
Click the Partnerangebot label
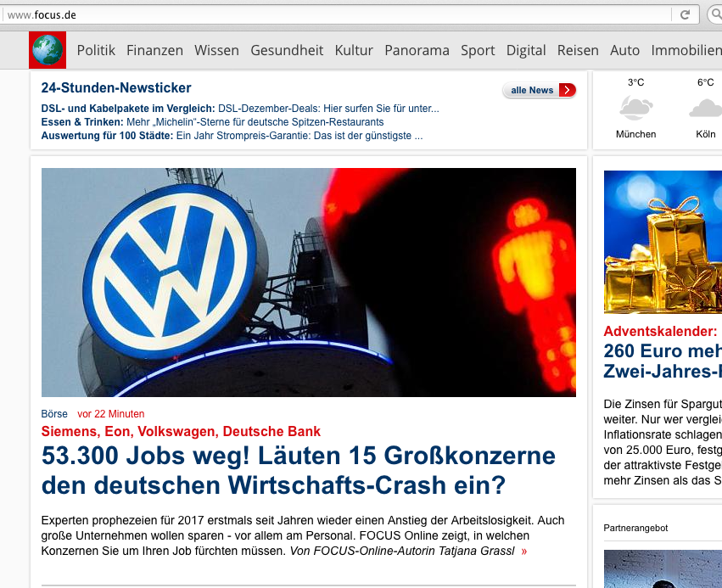pos(635,528)
